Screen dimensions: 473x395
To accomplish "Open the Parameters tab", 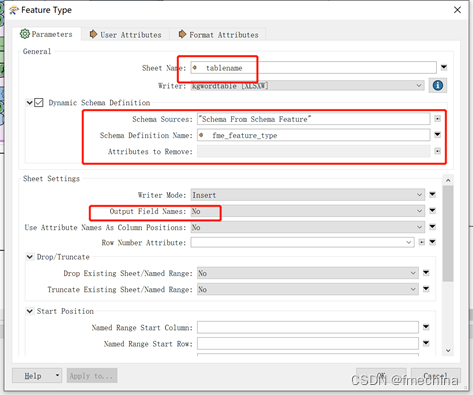I will tap(46, 34).
